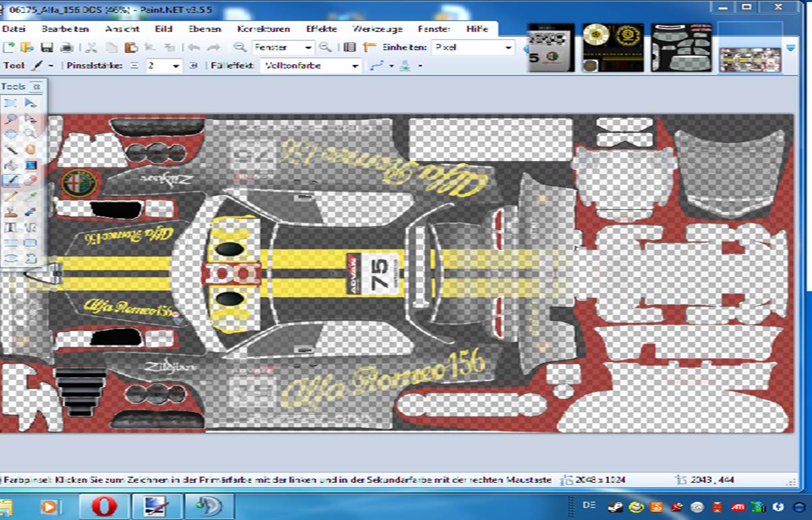Close the Tools panel
Screen dimensions: 812x520
(x=36, y=86)
